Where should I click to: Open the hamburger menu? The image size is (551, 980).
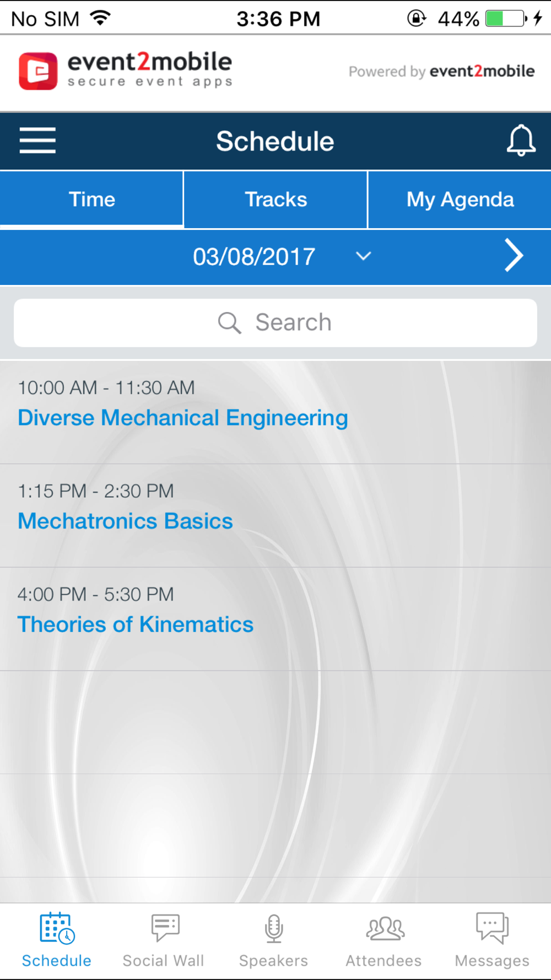(37, 141)
